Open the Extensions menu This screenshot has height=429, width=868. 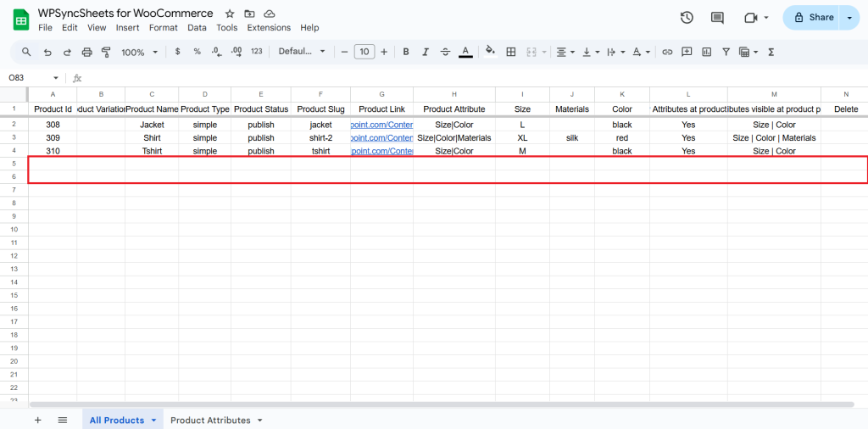[x=269, y=28]
